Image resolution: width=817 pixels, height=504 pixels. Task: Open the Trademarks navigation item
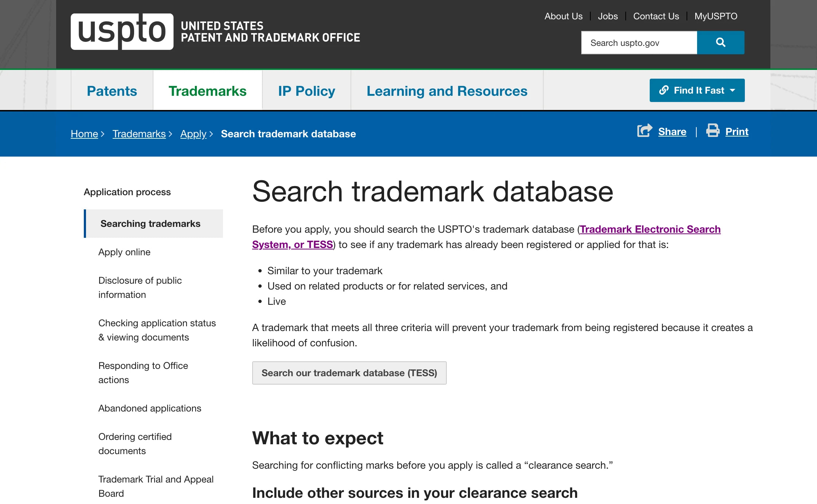coord(207,91)
